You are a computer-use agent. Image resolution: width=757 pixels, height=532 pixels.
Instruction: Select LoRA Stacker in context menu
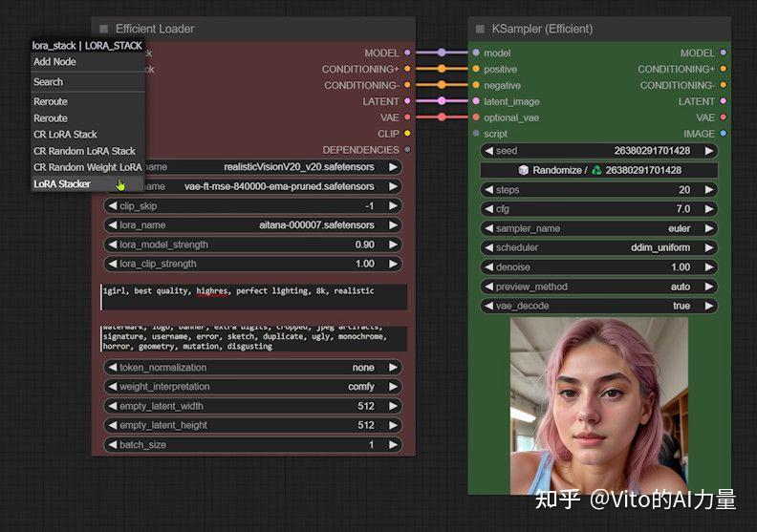(x=87, y=183)
